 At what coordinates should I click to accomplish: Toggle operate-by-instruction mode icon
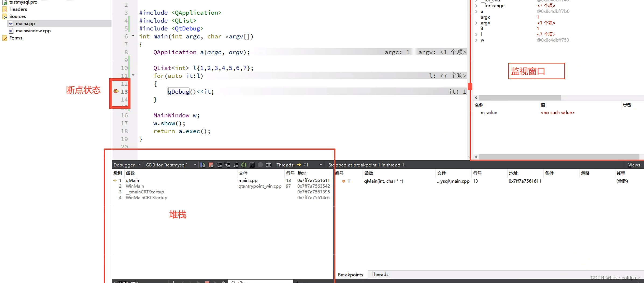[252, 165]
